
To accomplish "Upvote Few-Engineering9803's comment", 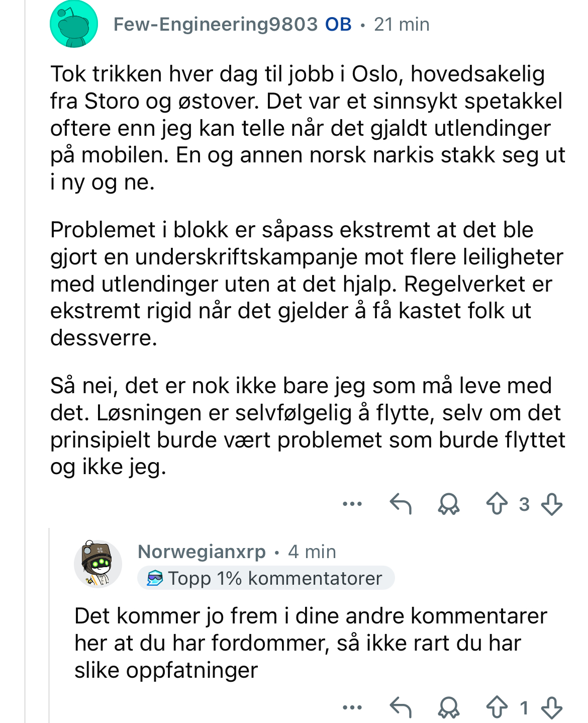I will (x=497, y=504).
